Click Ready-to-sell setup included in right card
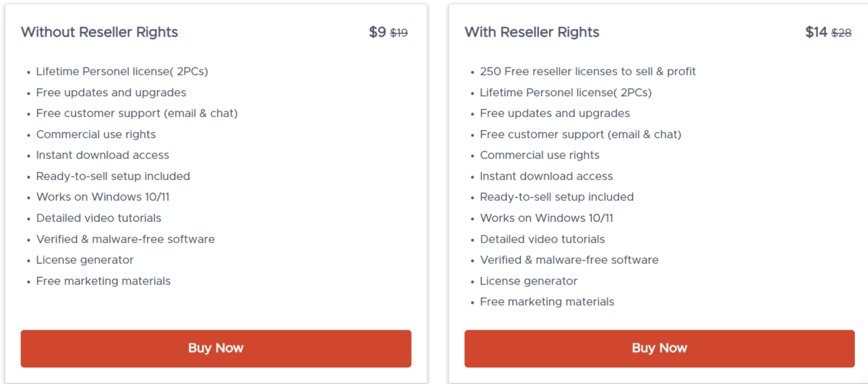Screen dimensions: 868x384 pos(556,197)
